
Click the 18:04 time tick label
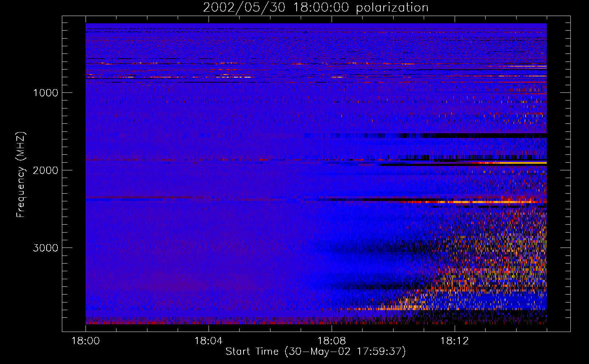tap(208, 341)
